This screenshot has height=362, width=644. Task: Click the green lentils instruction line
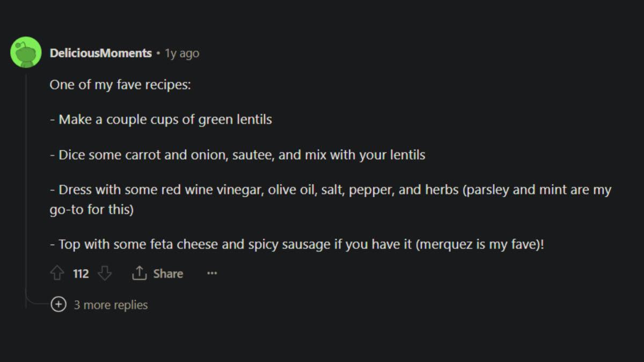pyautogui.click(x=161, y=120)
